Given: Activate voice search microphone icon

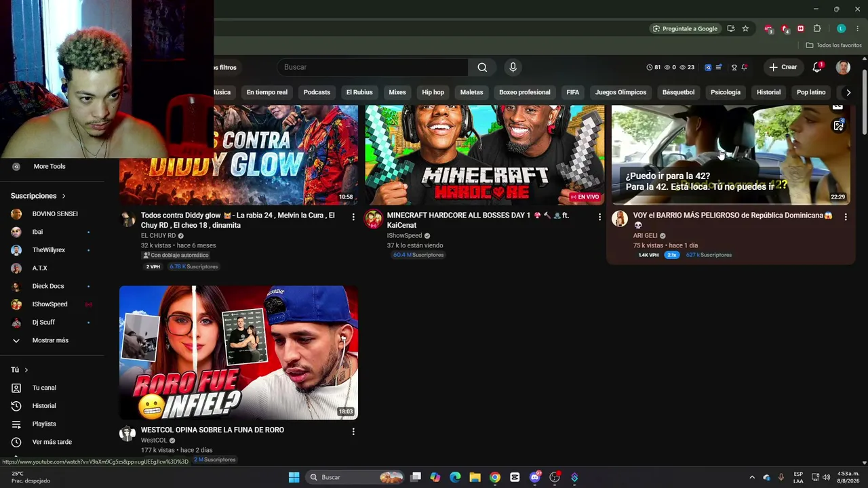Looking at the screenshot, I should coord(513,67).
